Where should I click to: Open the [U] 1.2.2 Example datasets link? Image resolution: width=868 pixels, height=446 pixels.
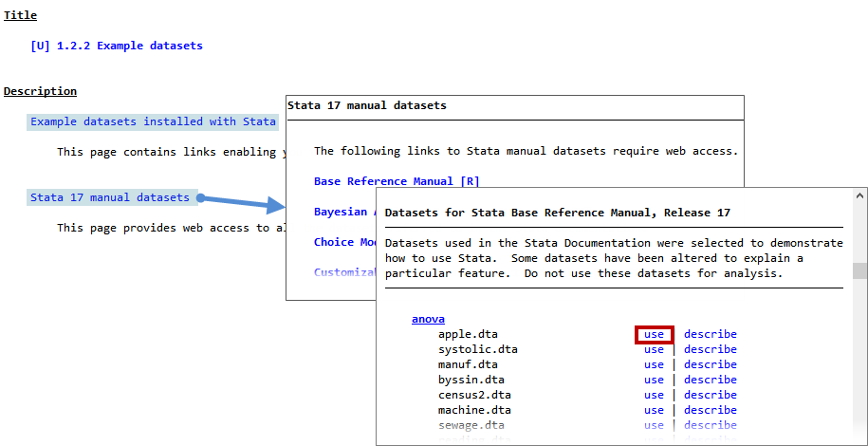coord(117,46)
